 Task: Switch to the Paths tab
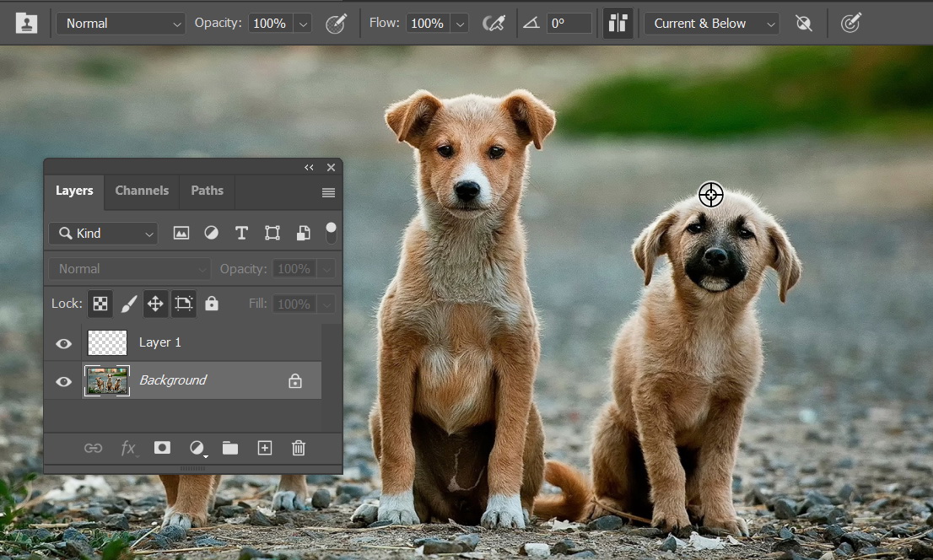point(207,191)
